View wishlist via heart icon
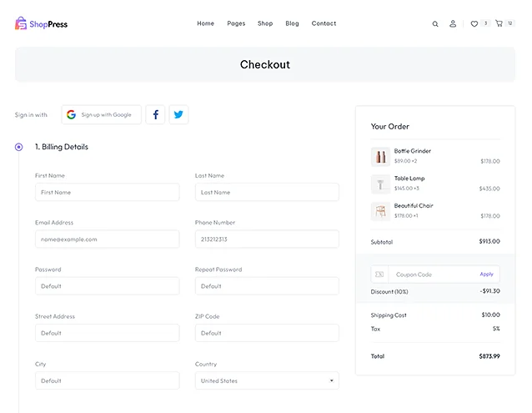Image resolution: width=532 pixels, height=413 pixels. tap(474, 23)
